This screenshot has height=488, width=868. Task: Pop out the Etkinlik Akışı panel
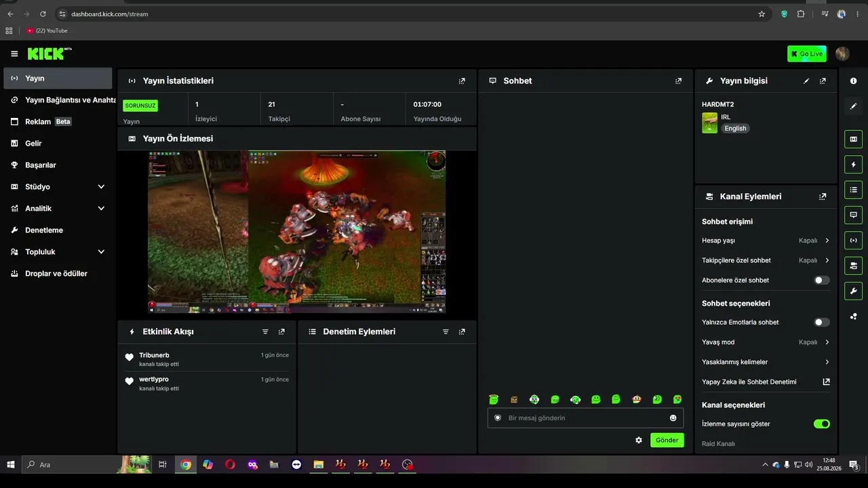[x=281, y=331]
